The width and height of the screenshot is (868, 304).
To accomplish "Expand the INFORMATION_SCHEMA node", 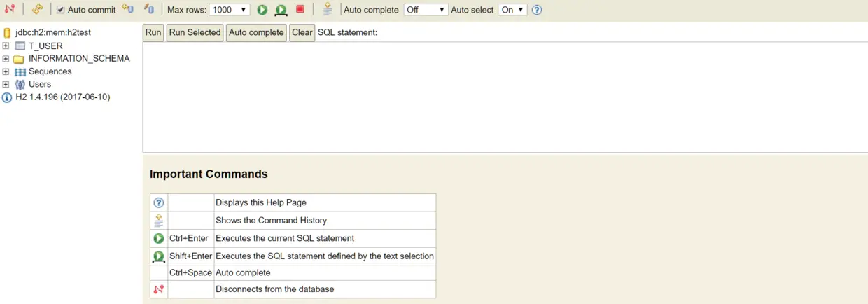I will pos(6,59).
